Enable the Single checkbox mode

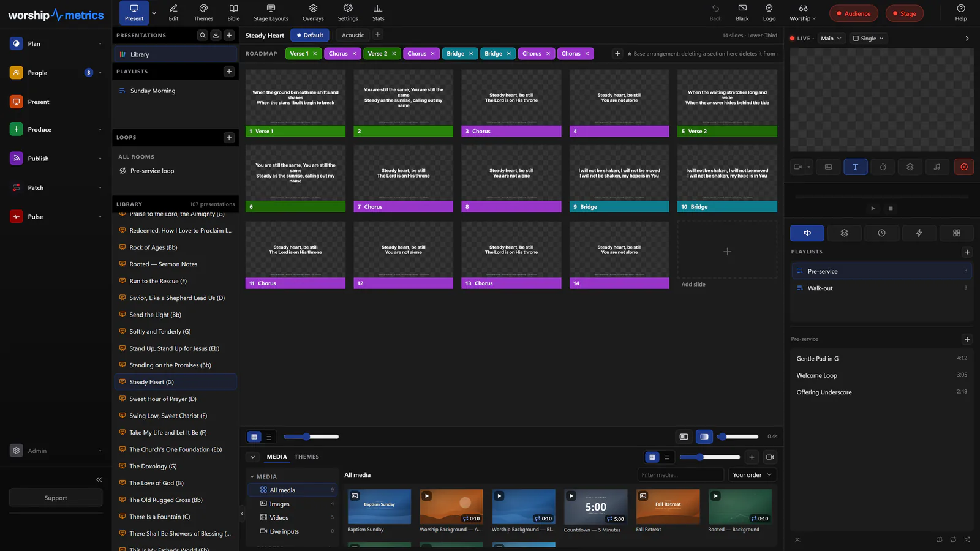[x=869, y=38]
